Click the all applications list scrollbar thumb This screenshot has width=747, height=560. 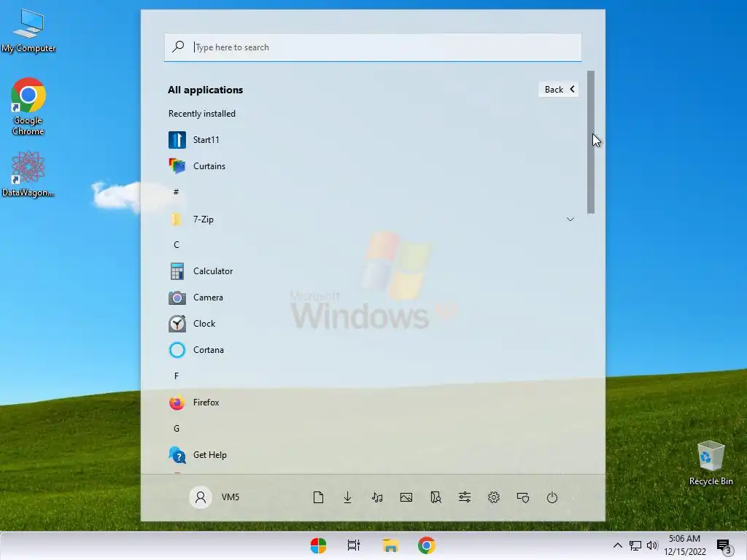pos(591,142)
